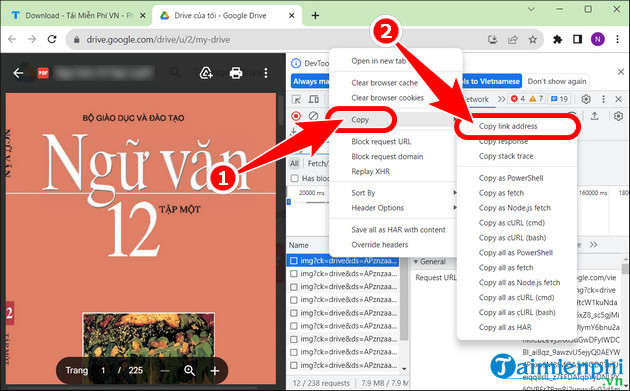630x391 pixels.
Task: Open tab search dropdown chevron
Action: (x=531, y=9)
